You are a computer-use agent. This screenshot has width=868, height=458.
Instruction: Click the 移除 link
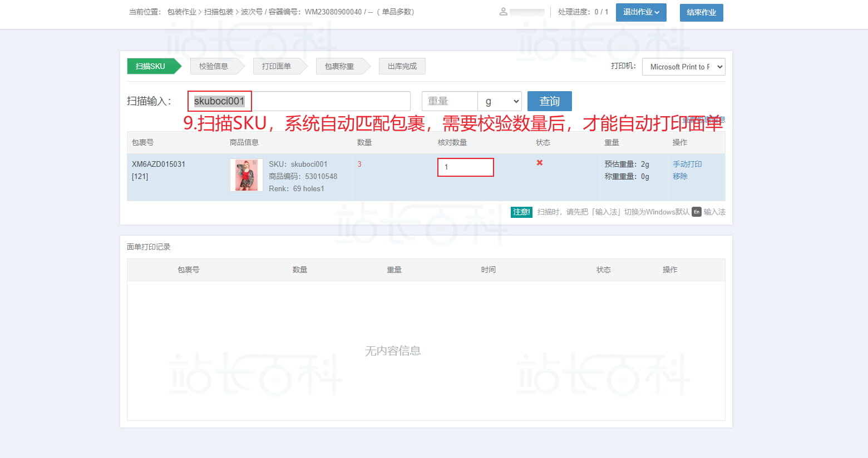tap(680, 176)
